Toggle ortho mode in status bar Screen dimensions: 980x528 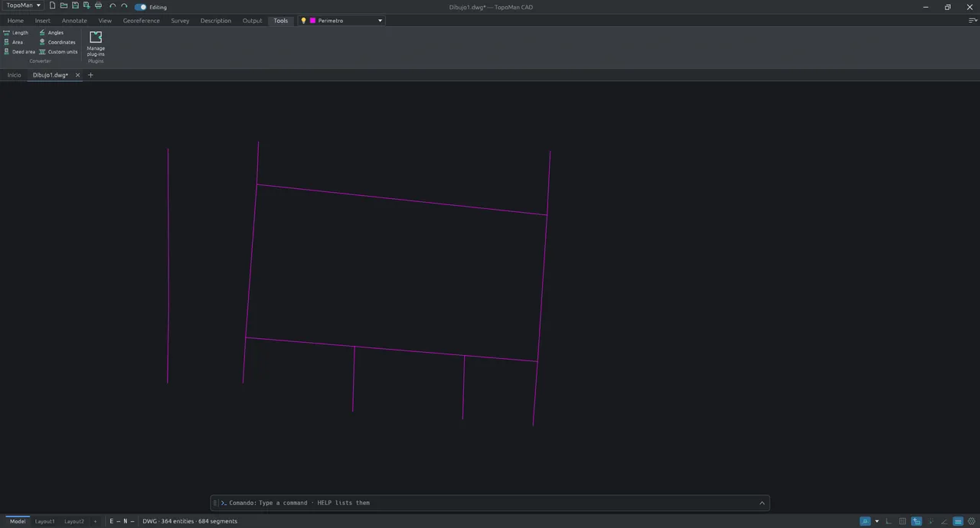(x=888, y=521)
